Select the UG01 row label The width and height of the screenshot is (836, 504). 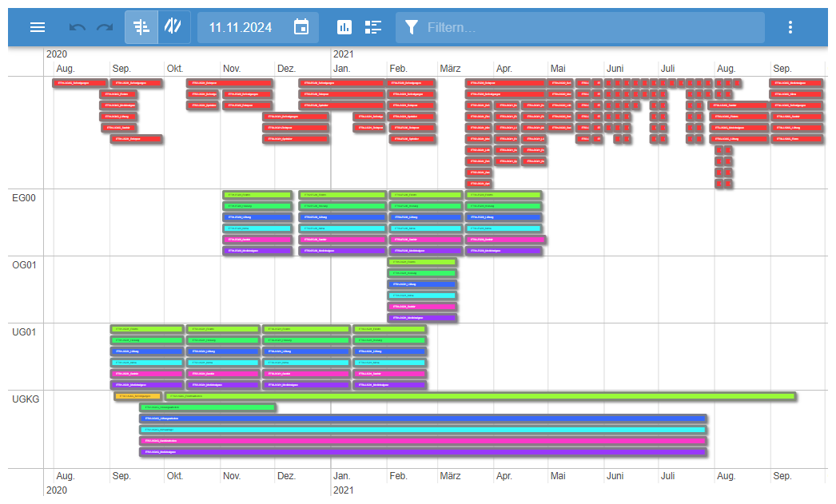click(24, 332)
